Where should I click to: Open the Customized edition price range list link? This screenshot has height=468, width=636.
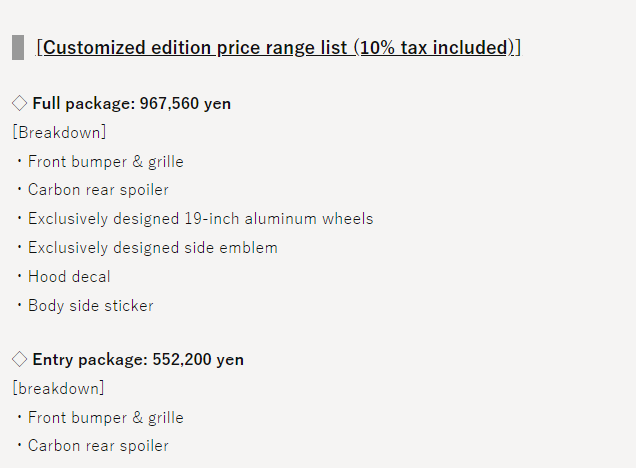278,47
